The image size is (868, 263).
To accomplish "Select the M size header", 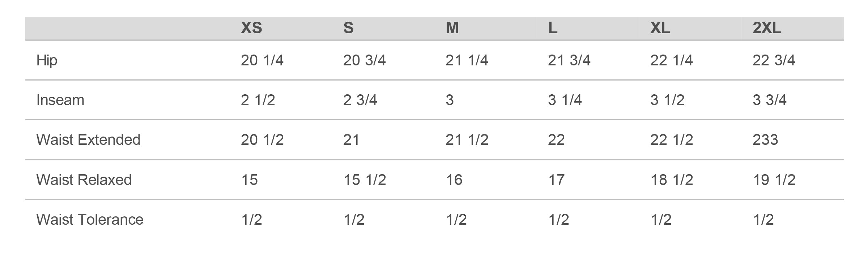I will 452,28.
